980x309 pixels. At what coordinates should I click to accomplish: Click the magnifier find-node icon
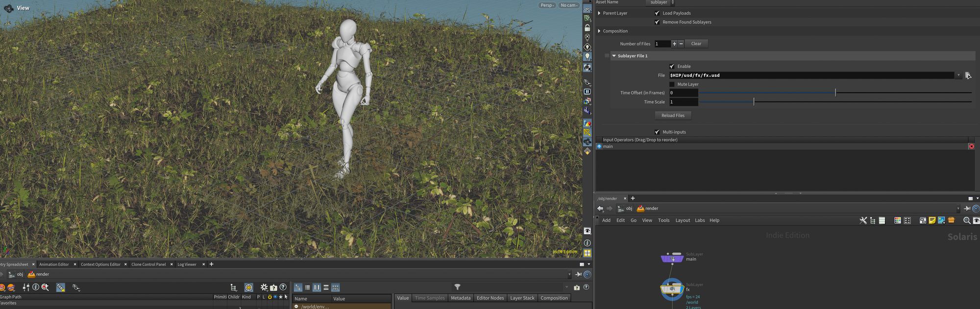click(966, 220)
